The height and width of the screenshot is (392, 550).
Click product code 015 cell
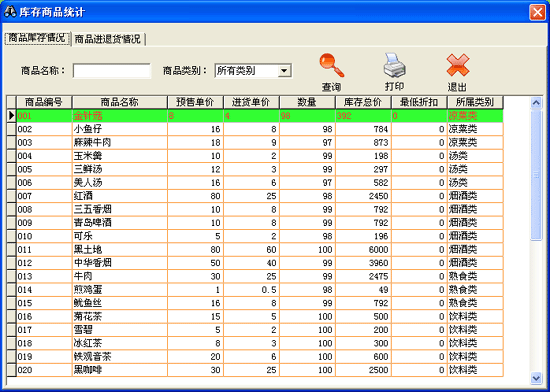pos(44,303)
